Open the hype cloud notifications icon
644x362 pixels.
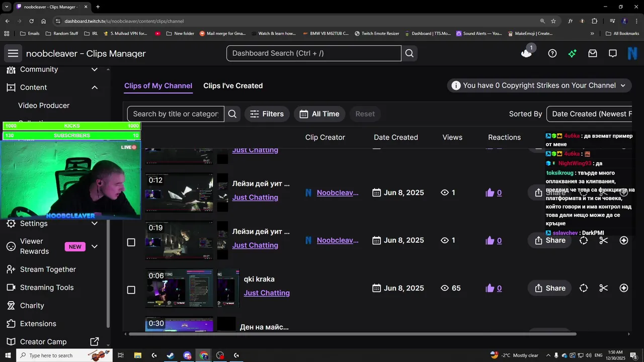coord(527,53)
